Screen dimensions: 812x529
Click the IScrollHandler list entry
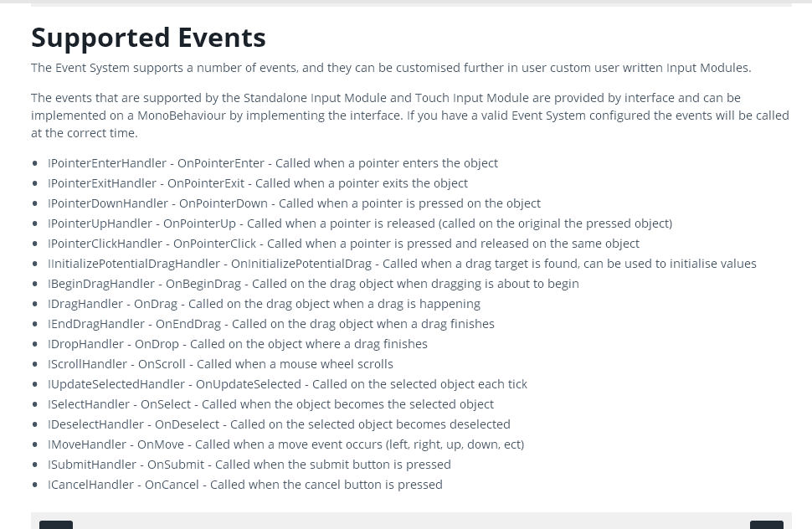(x=220, y=364)
